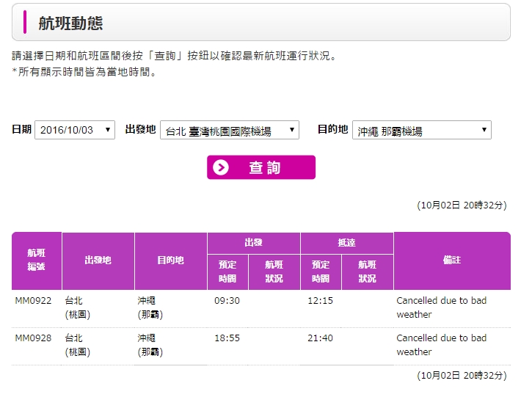The height and width of the screenshot is (397, 532).
Task: Click the 預定時間 header under 出發
Action: tap(227, 272)
